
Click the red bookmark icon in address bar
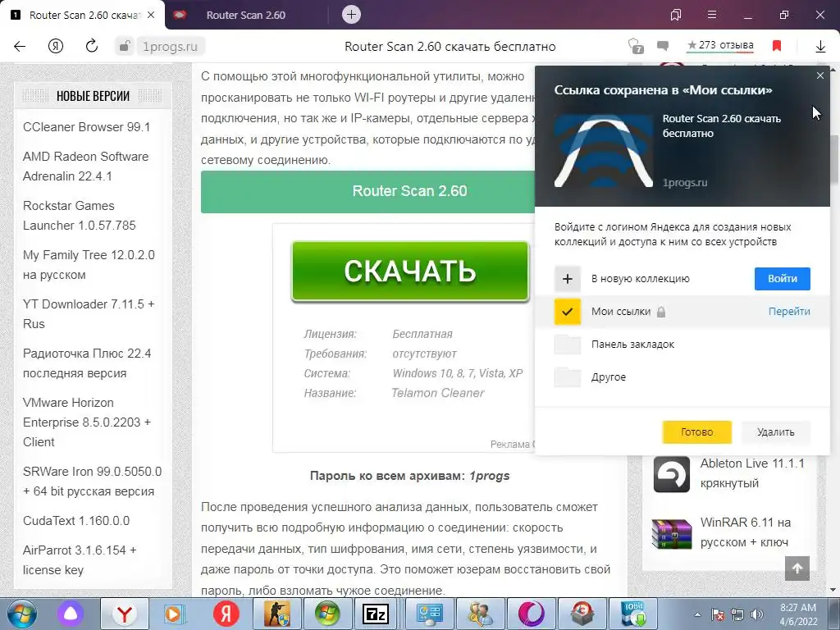pos(777,46)
